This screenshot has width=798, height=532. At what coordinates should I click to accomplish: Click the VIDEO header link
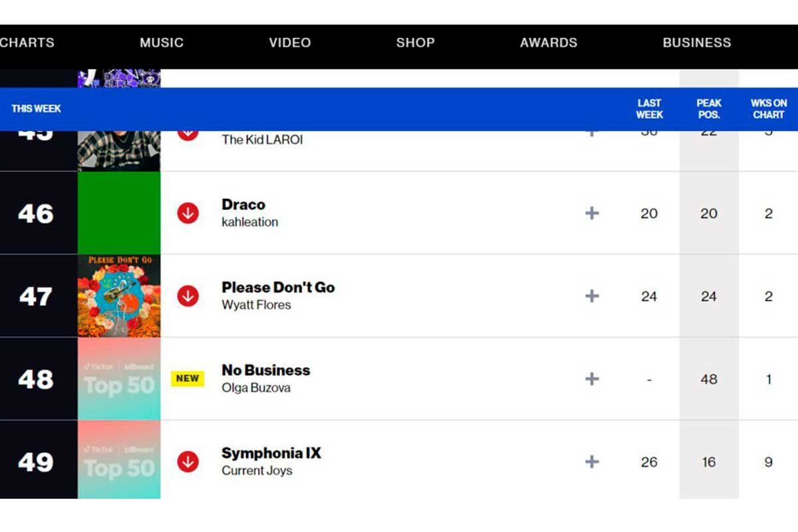289,42
